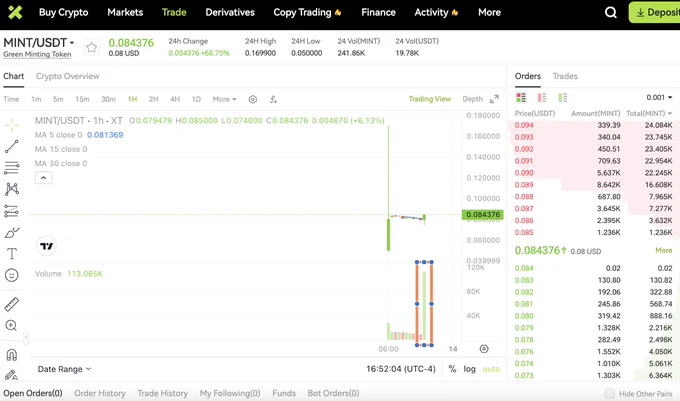Open Trade History tab
The height and width of the screenshot is (401, 680).
[x=163, y=393]
